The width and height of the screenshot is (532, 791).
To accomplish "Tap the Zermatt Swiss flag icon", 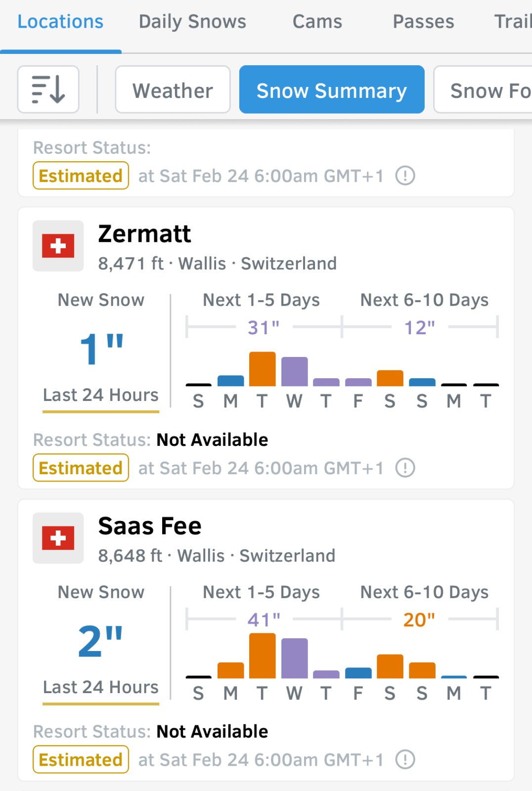I will point(58,246).
